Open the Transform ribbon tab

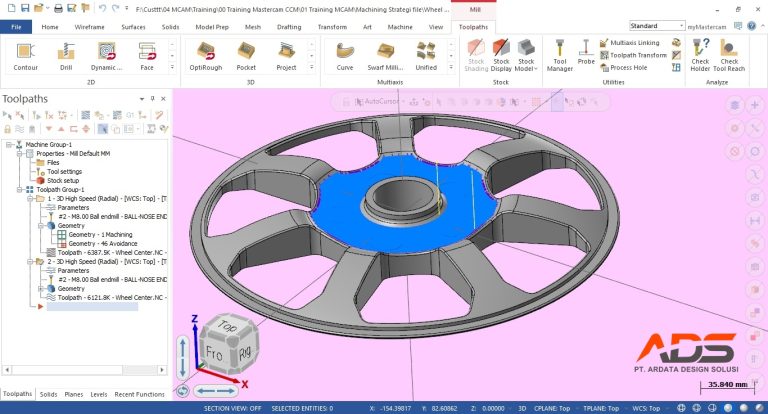pyautogui.click(x=332, y=27)
